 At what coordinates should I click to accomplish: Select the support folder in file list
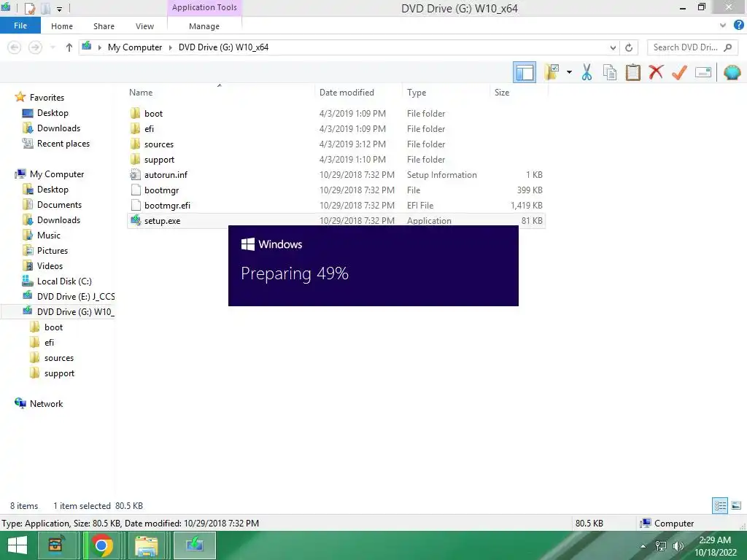pyautogui.click(x=336, y=160)
